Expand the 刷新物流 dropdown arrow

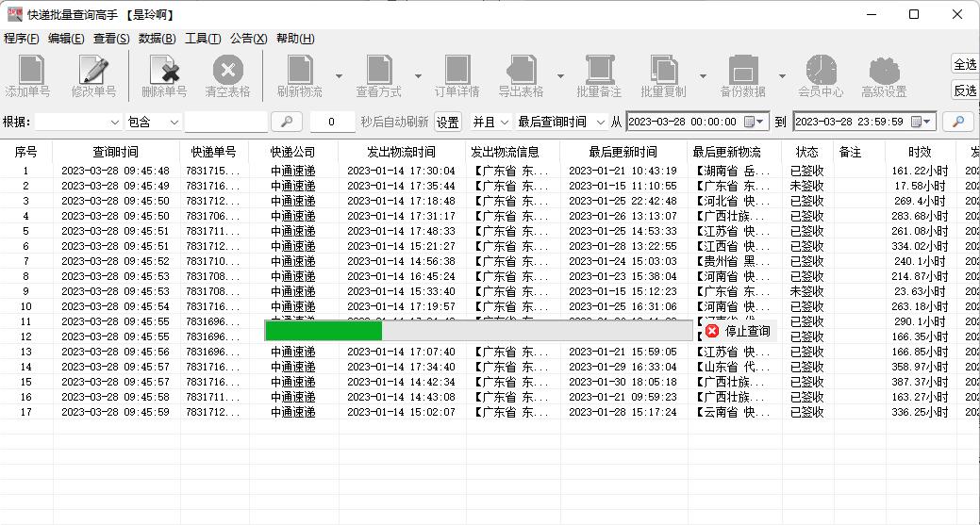point(339,76)
